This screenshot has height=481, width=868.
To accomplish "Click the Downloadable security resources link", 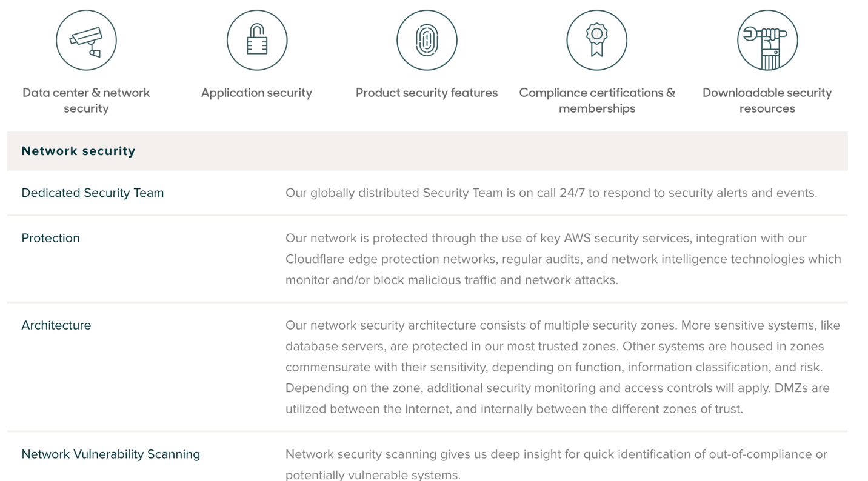I will pyautogui.click(x=767, y=100).
